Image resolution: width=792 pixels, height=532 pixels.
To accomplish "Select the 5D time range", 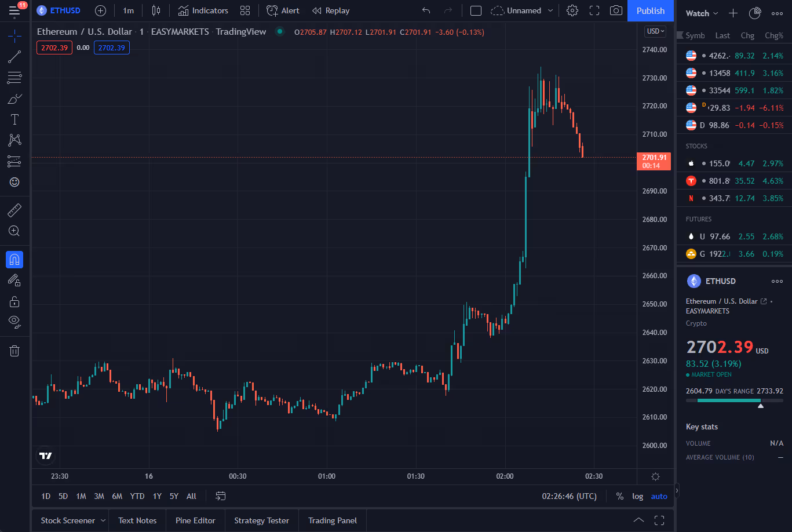I will pos(63,496).
